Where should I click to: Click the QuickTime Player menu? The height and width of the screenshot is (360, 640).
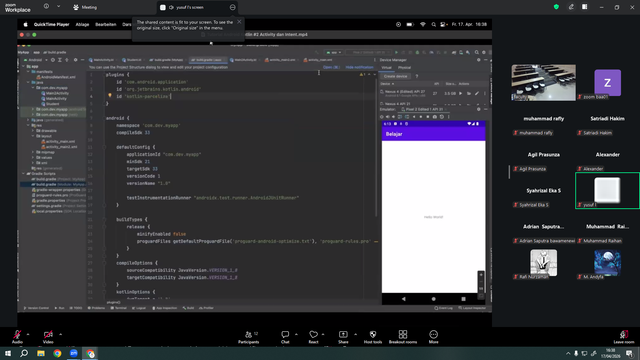coord(51,24)
